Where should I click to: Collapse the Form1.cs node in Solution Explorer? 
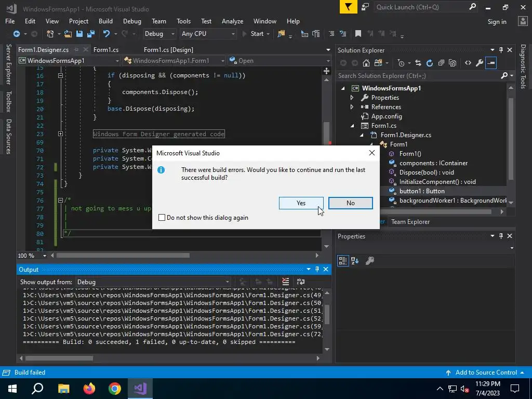pyautogui.click(x=352, y=126)
